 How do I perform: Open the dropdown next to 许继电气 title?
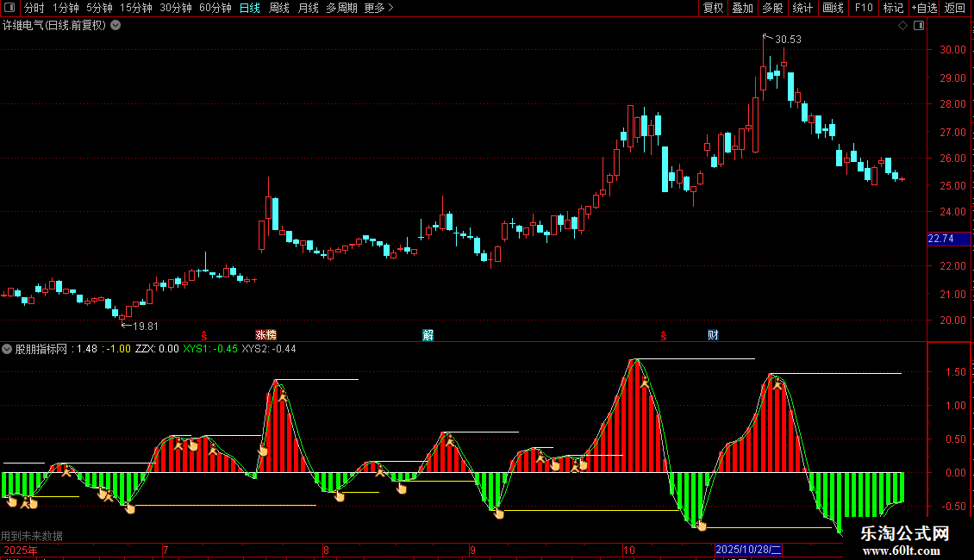pyautogui.click(x=116, y=26)
